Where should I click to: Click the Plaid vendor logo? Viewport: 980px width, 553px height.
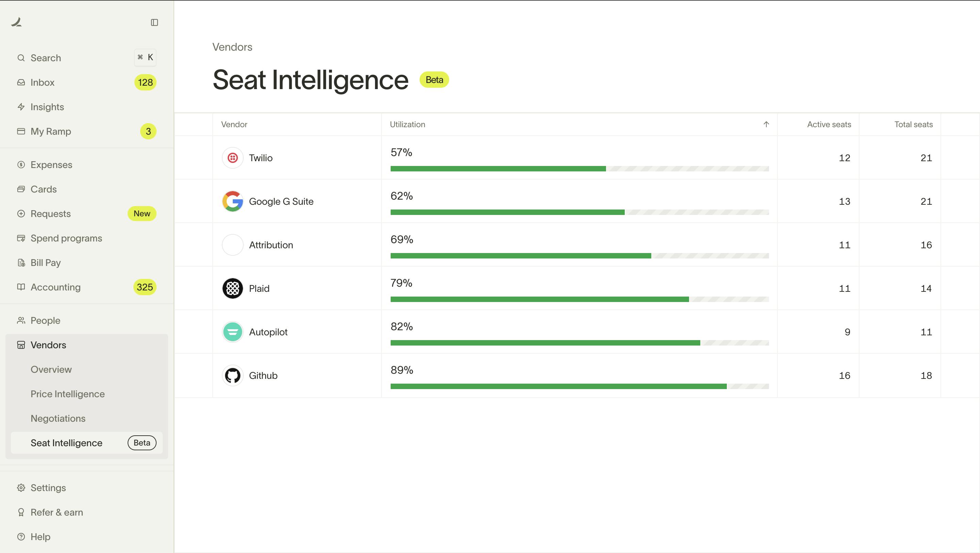click(232, 288)
